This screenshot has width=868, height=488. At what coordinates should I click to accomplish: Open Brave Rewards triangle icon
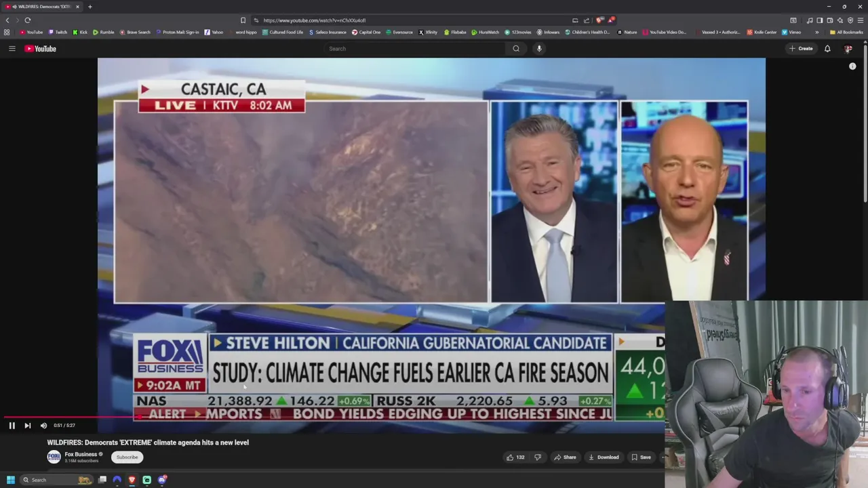point(611,20)
